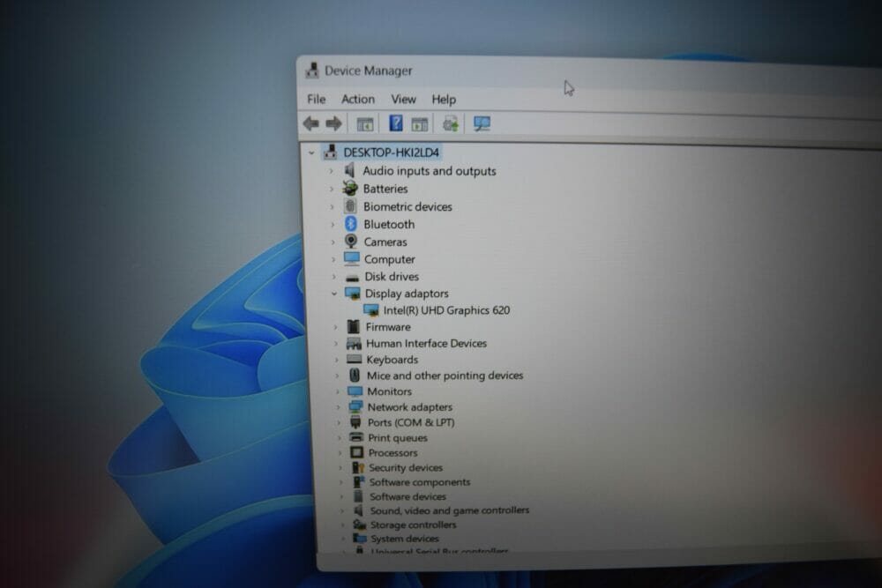The width and height of the screenshot is (882, 588).
Task: Click the Device Manager title bar icon
Action: [x=312, y=71]
